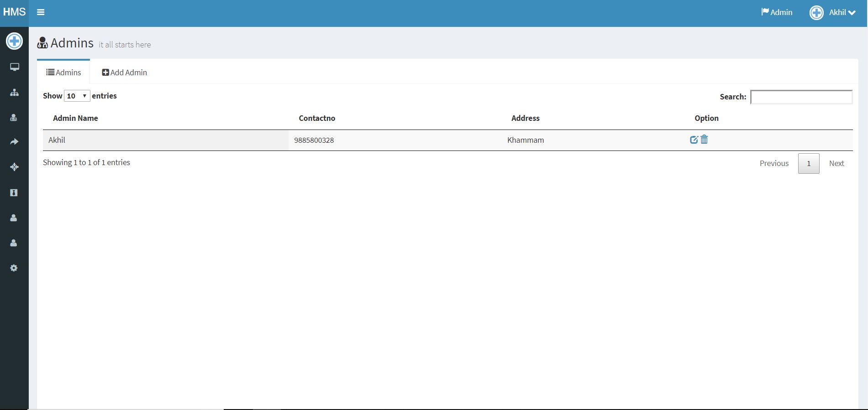Edit the Akhil admin record

(x=694, y=140)
